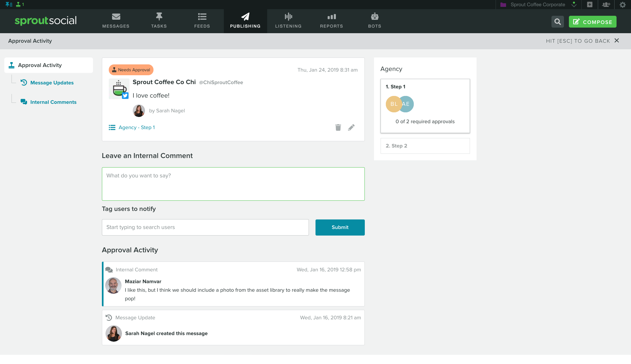The height and width of the screenshot is (364, 631).
Task: Click the 'HIT [ESC] TO GO BACK' text
Action: (578, 41)
